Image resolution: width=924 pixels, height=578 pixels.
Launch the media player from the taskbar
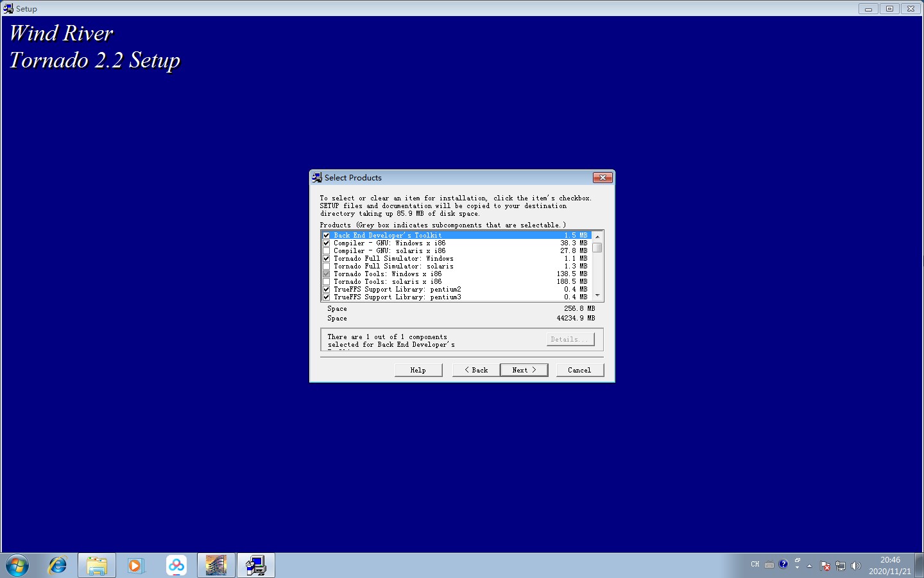point(135,565)
